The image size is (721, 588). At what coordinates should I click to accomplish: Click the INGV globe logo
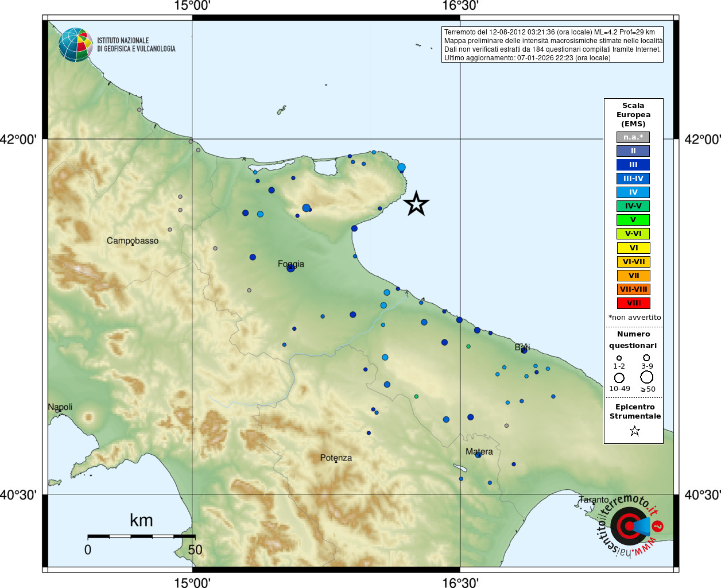click(x=75, y=45)
